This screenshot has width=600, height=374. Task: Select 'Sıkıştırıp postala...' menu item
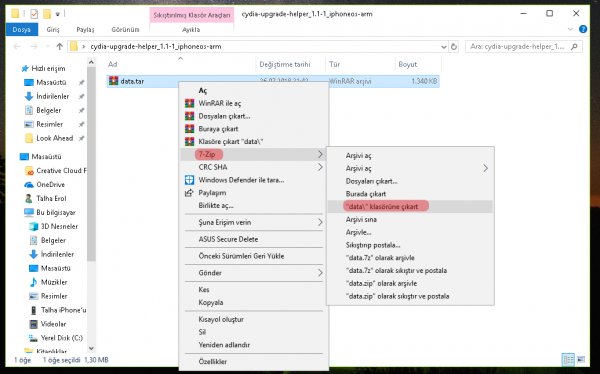(410, 245)
